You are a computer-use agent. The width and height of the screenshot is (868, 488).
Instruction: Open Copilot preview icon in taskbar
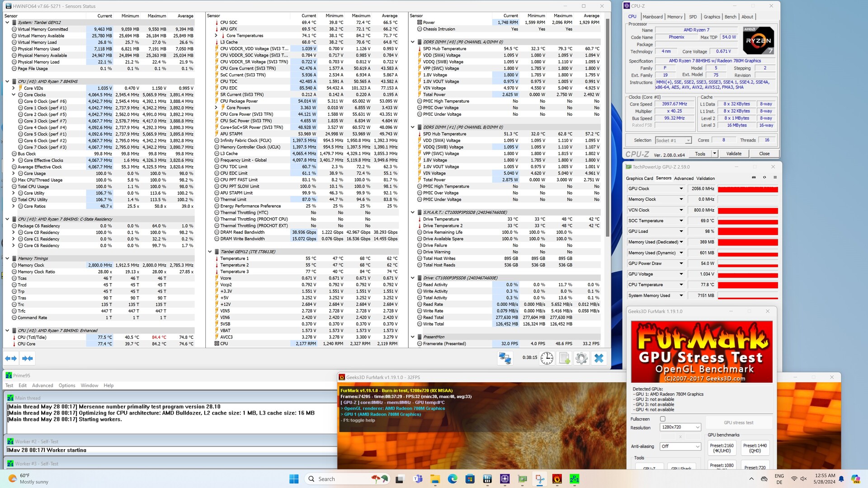pyautogui.click(x=855, y=479)
